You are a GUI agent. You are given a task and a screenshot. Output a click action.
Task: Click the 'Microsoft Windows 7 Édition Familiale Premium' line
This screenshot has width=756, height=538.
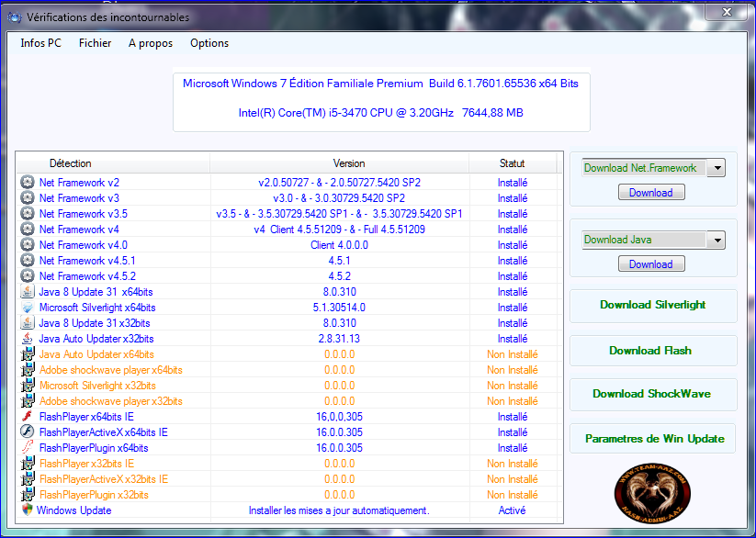380,84
